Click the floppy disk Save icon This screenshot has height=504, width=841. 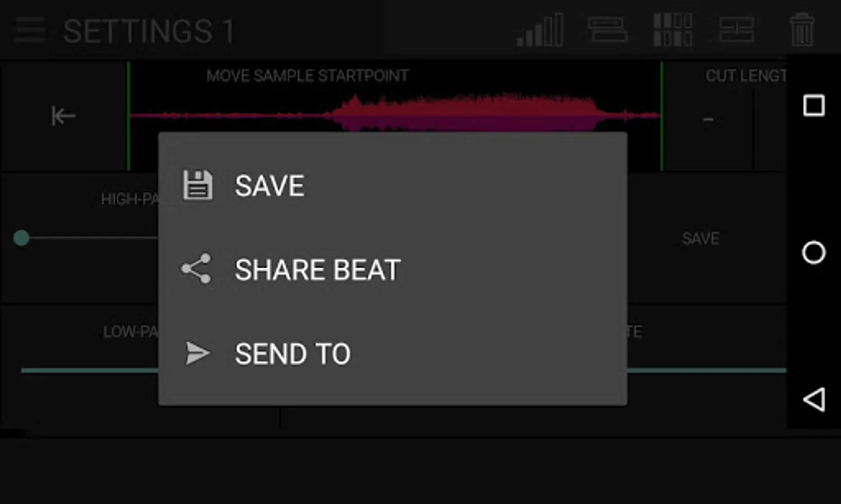coord(198,185)
